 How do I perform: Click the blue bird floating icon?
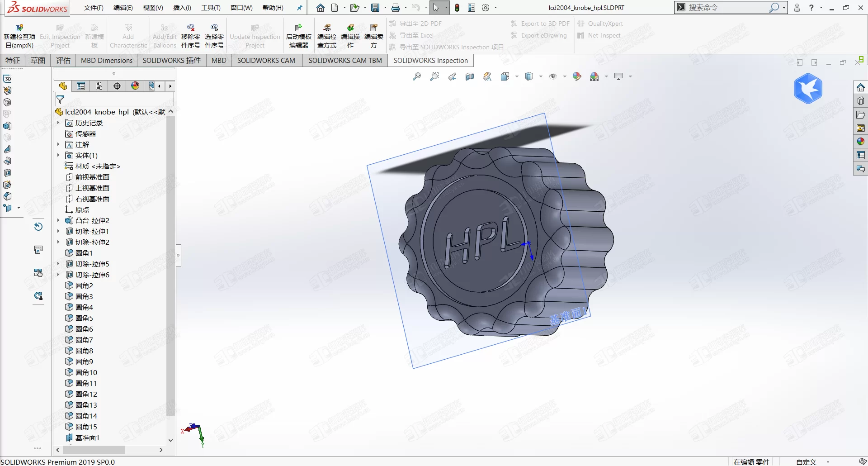pos(808,89)
